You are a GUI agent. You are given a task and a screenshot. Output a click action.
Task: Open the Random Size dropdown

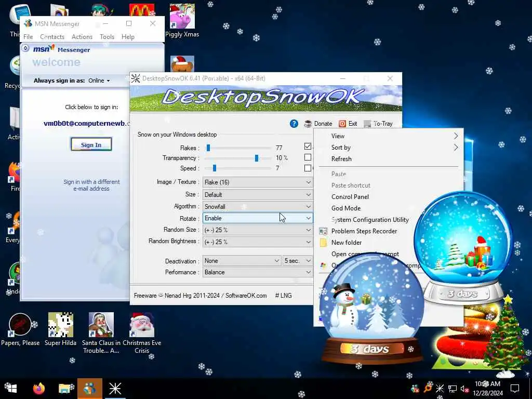258,230
